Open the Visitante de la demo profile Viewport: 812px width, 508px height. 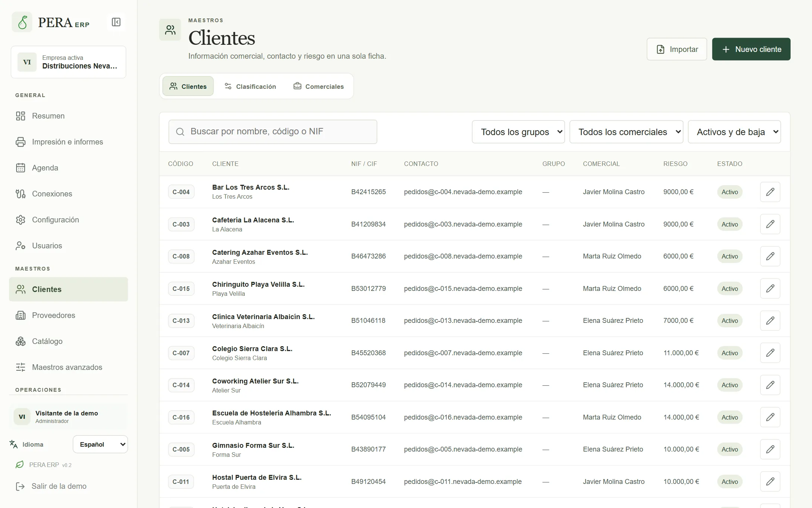coord(68,417)
